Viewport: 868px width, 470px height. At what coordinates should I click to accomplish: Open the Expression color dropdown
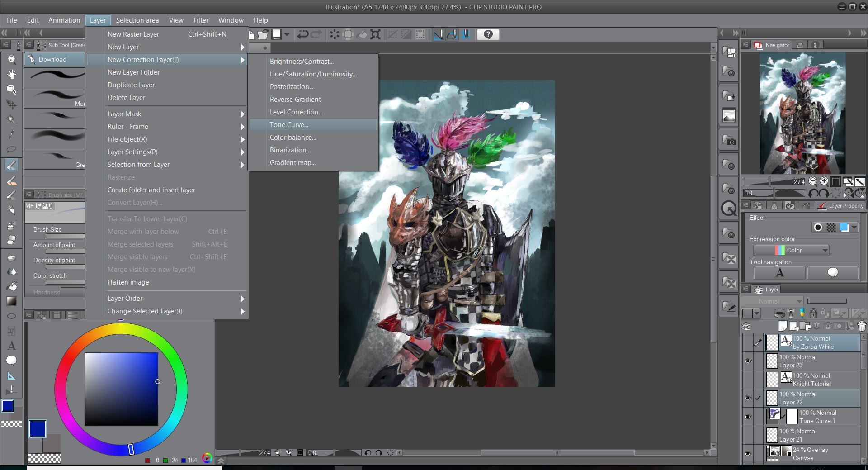(791, 250)
